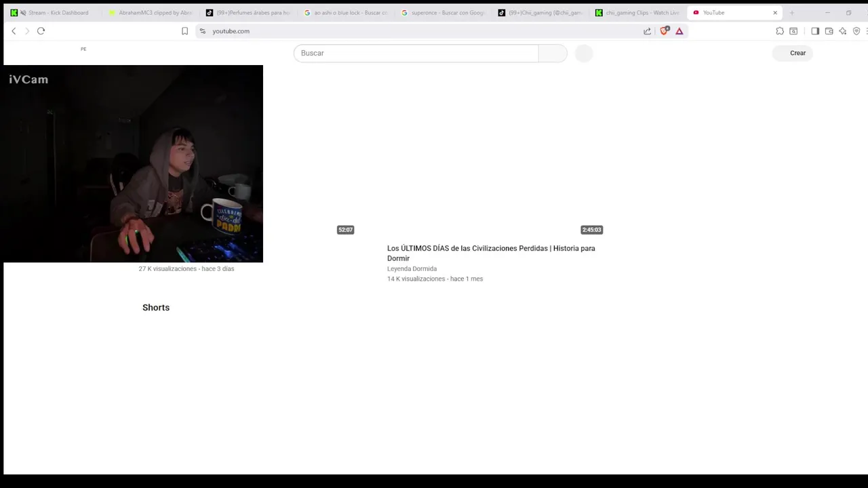Bookmark this page with the bookmark icon
Image resolution: width=868 pixels, height=488 pixels.
[x=184, y=31]
